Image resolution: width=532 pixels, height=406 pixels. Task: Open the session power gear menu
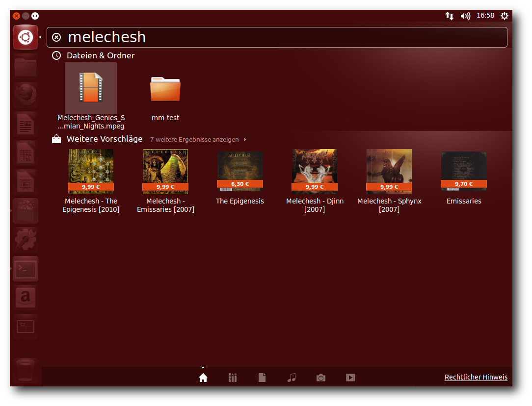[x=505, y=16]
